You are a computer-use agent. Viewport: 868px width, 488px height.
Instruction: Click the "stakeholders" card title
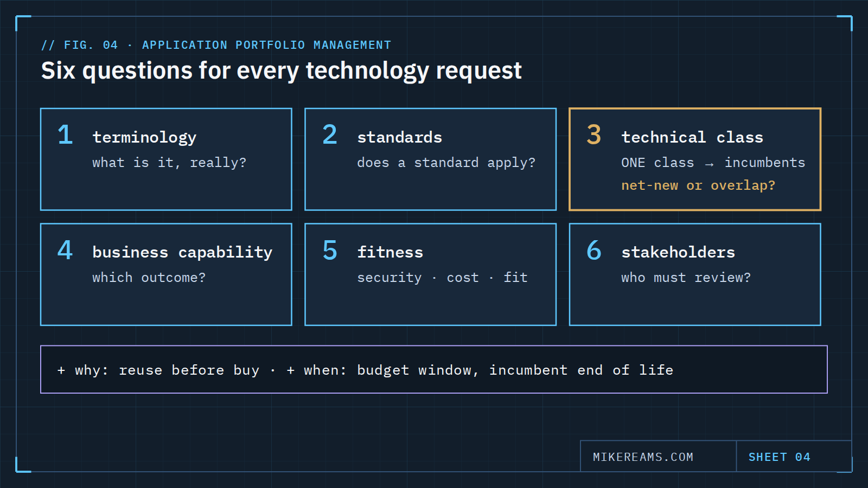pyautogui.click(x=678, y=252)
